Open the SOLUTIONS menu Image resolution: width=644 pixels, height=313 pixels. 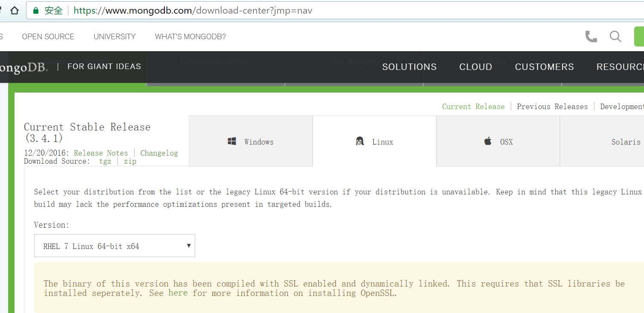pos(409,67)
